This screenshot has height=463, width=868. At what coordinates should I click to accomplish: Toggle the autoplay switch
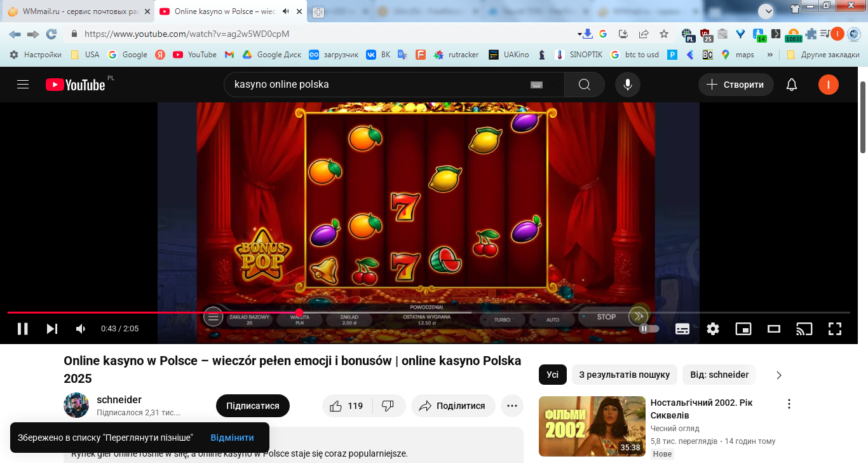pyautogui.click(x=648, y=329)
